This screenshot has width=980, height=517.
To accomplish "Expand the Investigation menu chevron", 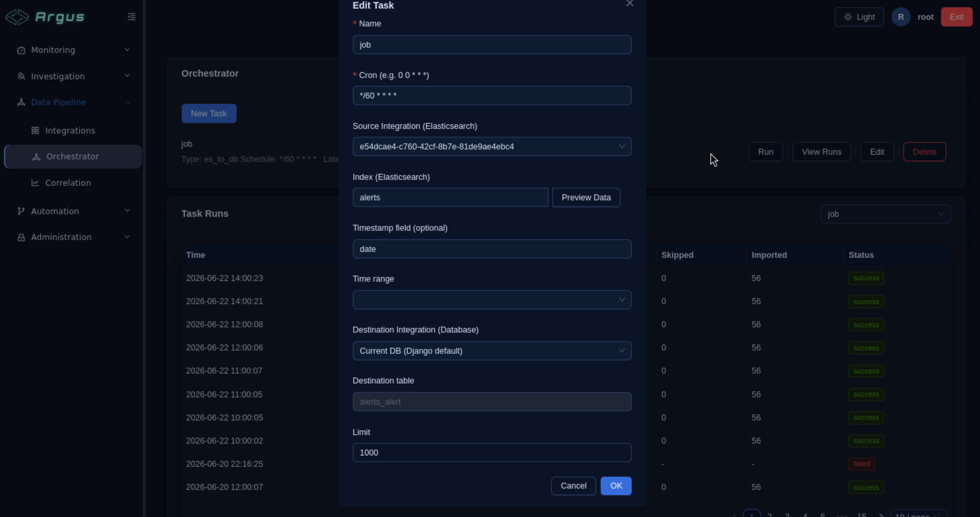I will point(128,76).
